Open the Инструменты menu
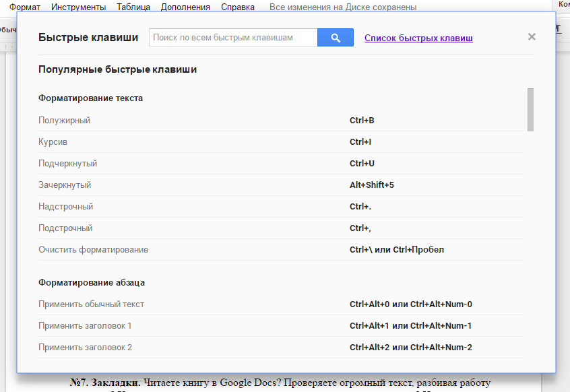Viewport: 570px width, 392px height. (x=79, y=7)
